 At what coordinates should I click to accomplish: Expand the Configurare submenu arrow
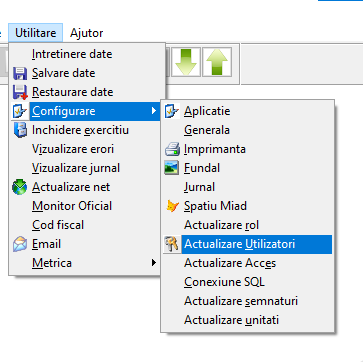[153, 111]
